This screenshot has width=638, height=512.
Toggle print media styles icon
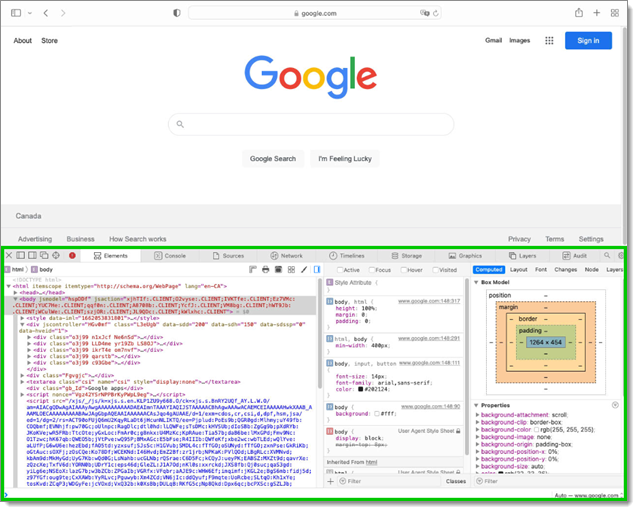(266, 270)
